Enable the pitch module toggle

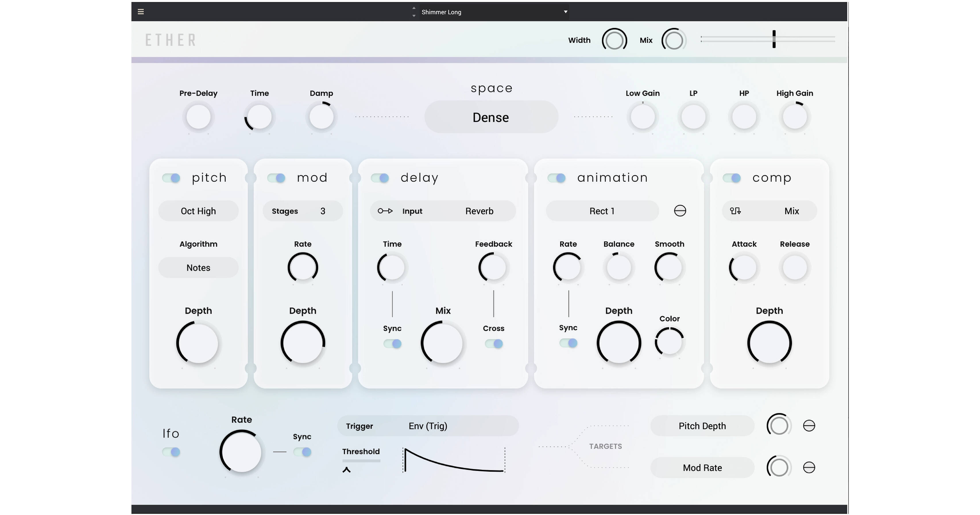click(171, 177)
